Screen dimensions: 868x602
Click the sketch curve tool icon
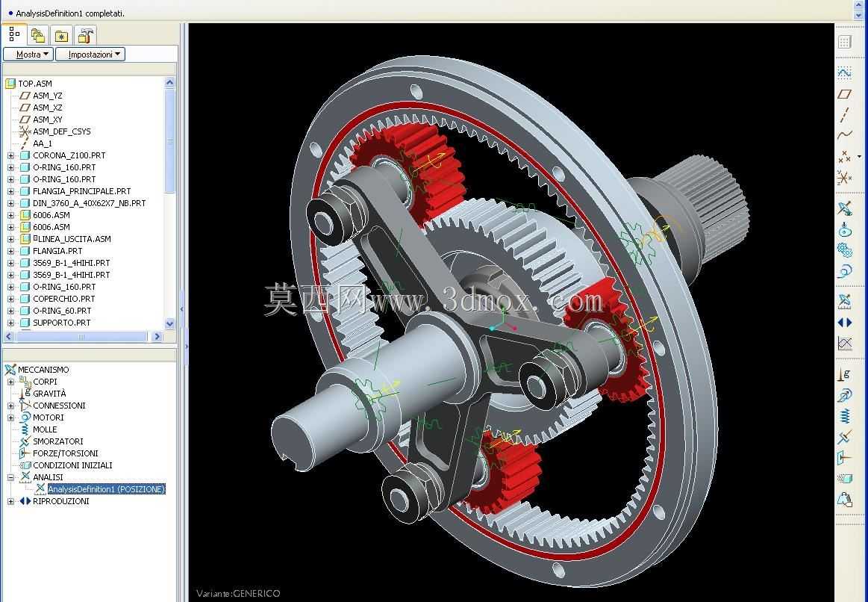tap(844, 72)
